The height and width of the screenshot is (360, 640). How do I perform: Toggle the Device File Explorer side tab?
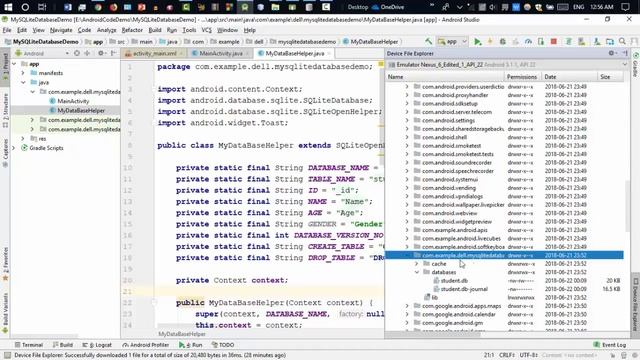pos(636,304)
